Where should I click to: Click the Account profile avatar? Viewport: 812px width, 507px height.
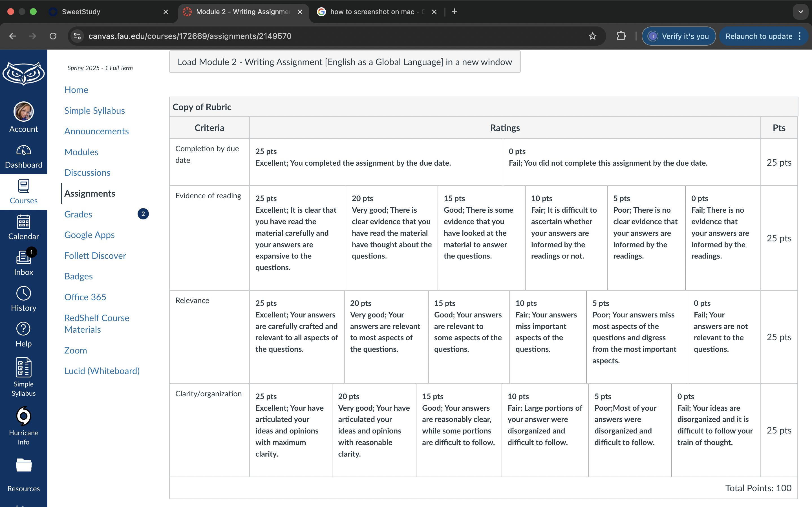coord(23,112)
